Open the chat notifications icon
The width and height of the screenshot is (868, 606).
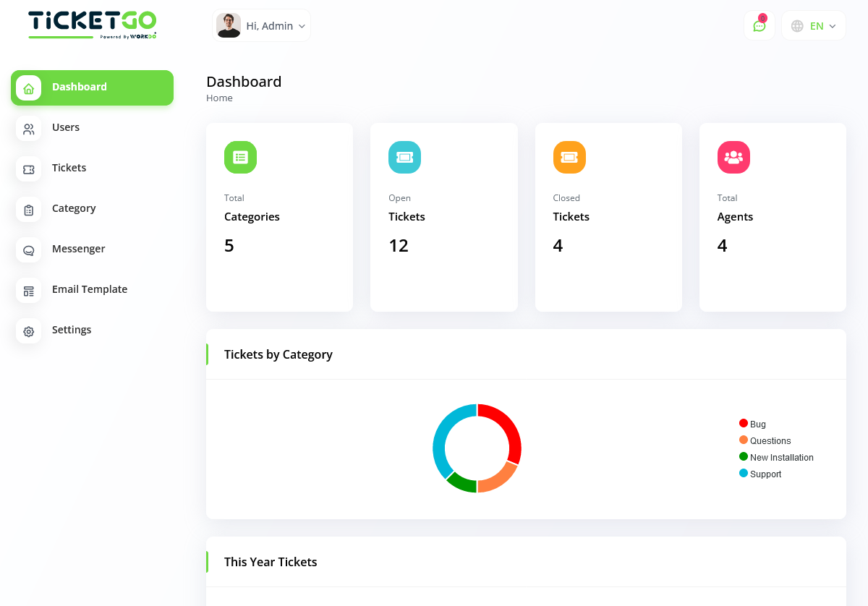759,26
